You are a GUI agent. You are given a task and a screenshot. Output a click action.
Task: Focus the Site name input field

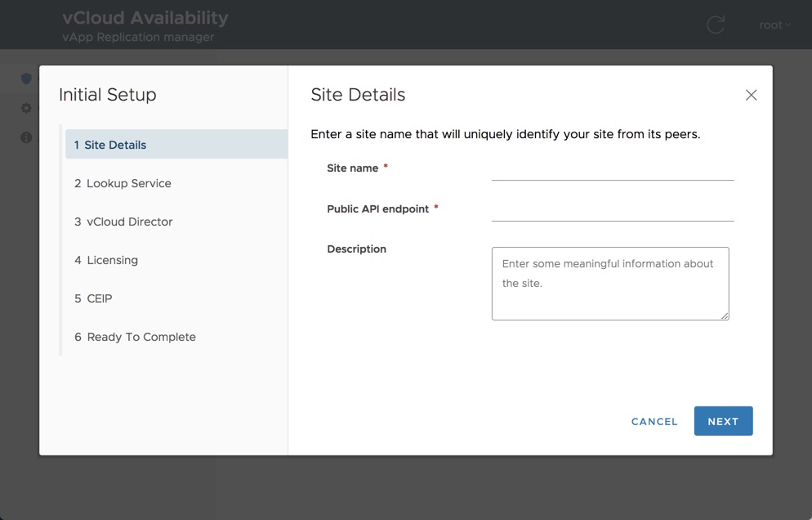(613, 170)
